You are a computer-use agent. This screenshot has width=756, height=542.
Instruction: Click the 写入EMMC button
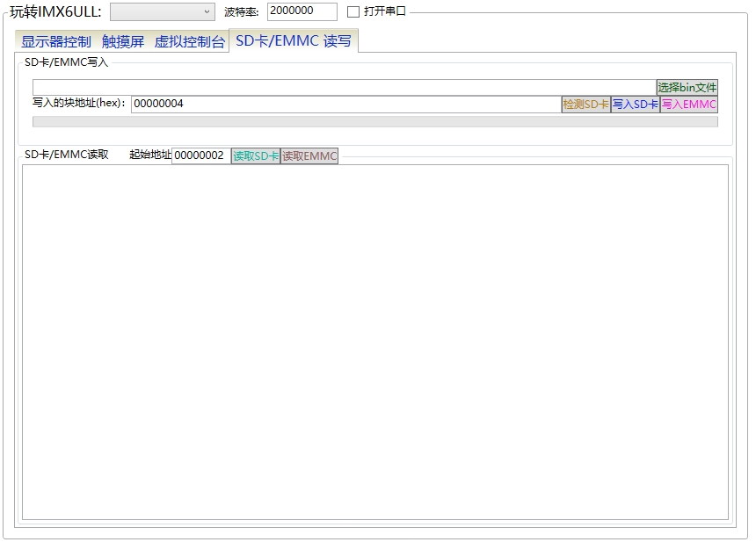688,104
